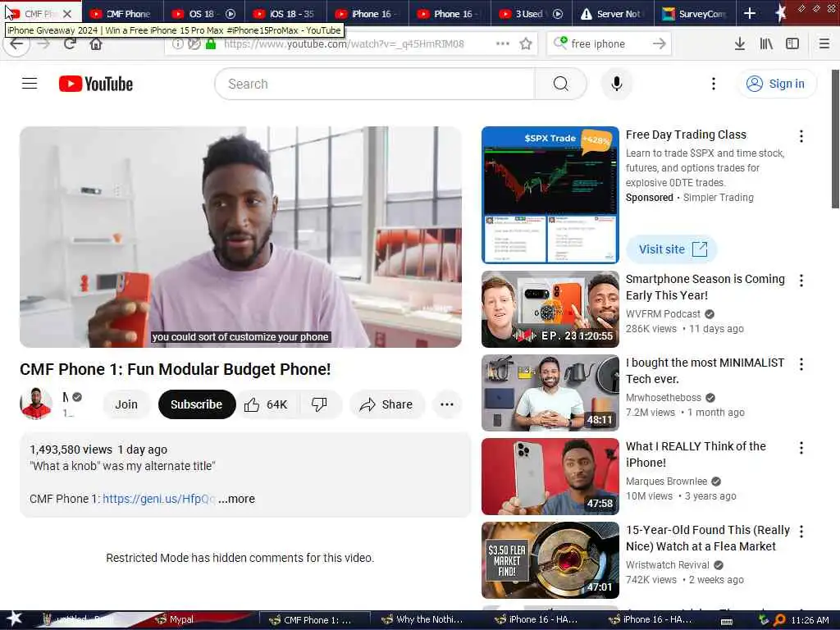The height and width of the screenshot is (630, 840).
Task: Click the video player
Action: coord(240,237)
